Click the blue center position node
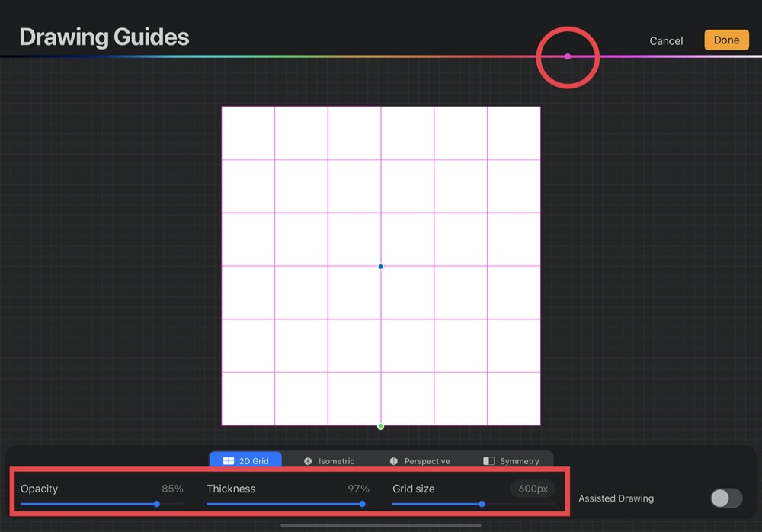762x532 pixels. pyautogui.click(x=380, y=266)
